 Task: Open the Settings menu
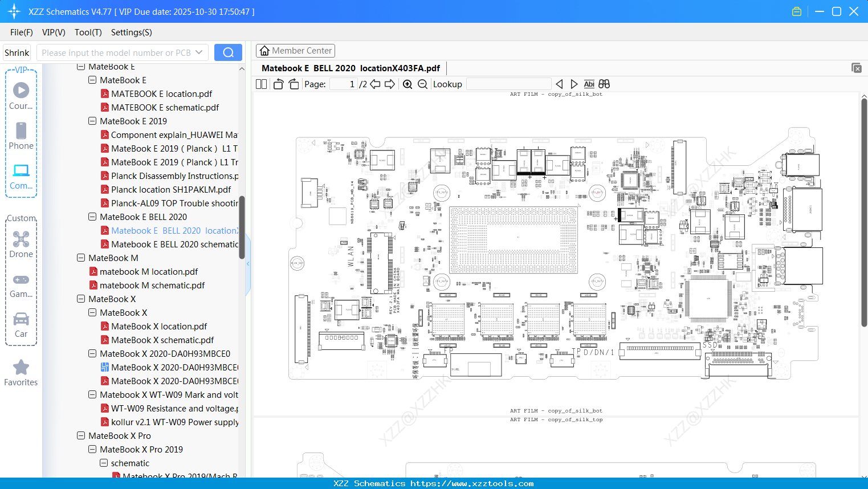pos(132,32)
